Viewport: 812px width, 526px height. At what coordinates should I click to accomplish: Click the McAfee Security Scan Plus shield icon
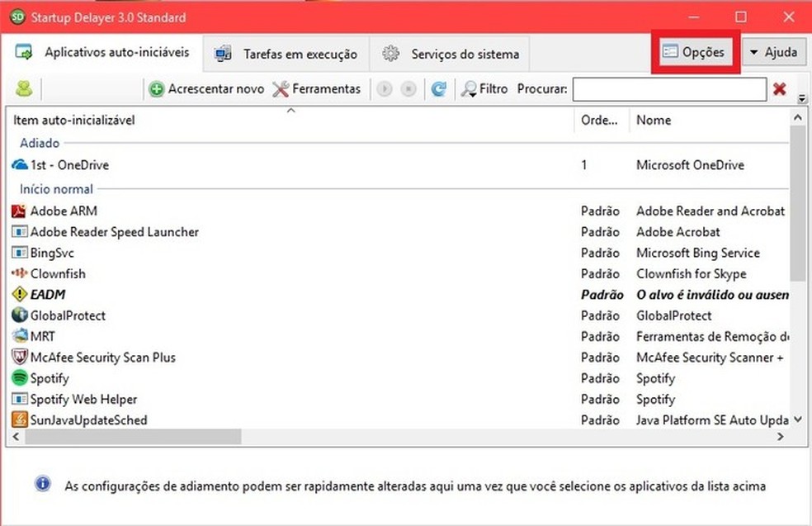coord(19,357)
